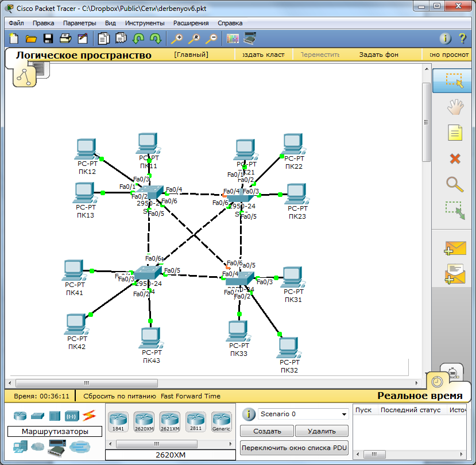Open the Справка menu
Image resolution: width=476 pixels, height=465 pixels.
(x=230, y=23)
